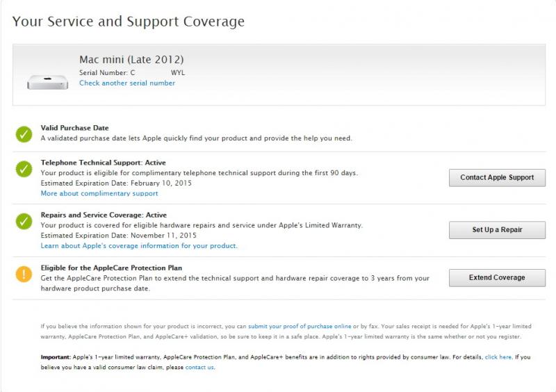Click the Eligible for the AppleCare Protection Plan heading
This screenshot has width=556, height=392.
tap(111, 268)
